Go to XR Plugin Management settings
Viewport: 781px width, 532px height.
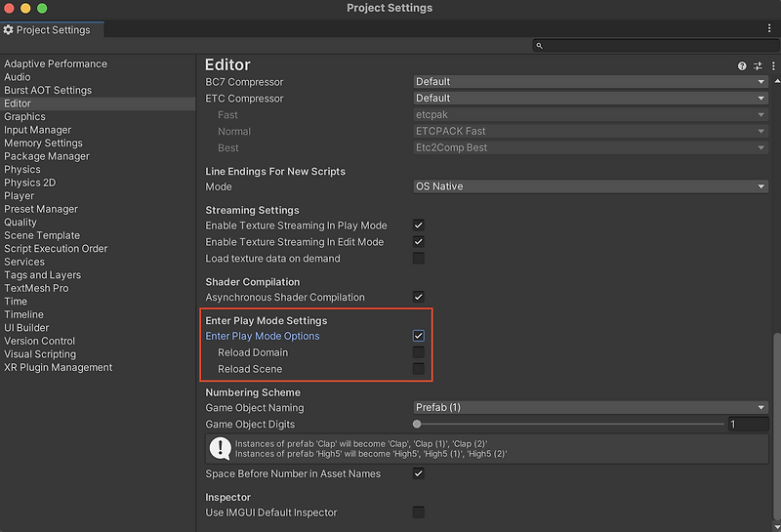point(58,368)
